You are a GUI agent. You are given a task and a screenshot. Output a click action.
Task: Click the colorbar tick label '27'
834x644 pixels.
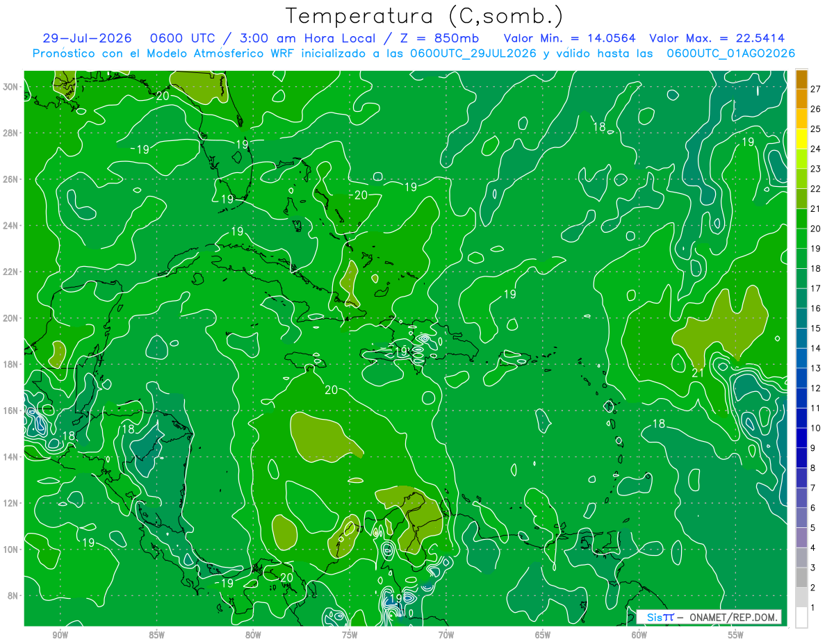(816, 89)
